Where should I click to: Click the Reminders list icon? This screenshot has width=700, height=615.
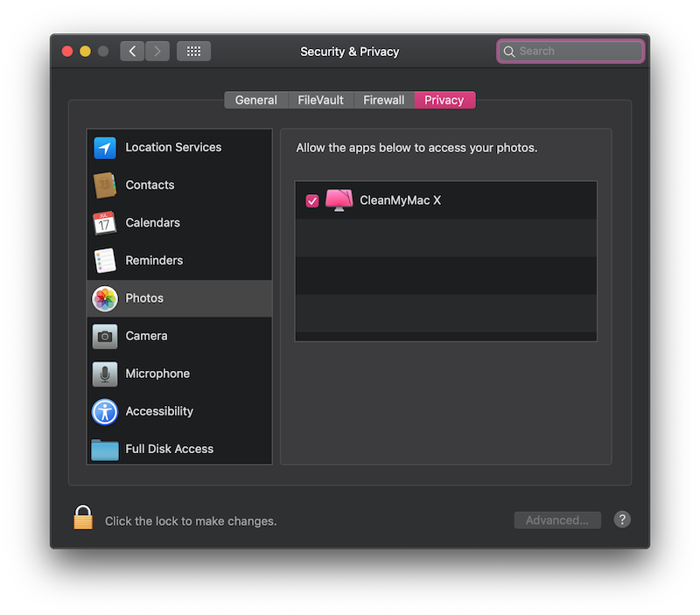point(105,261)
